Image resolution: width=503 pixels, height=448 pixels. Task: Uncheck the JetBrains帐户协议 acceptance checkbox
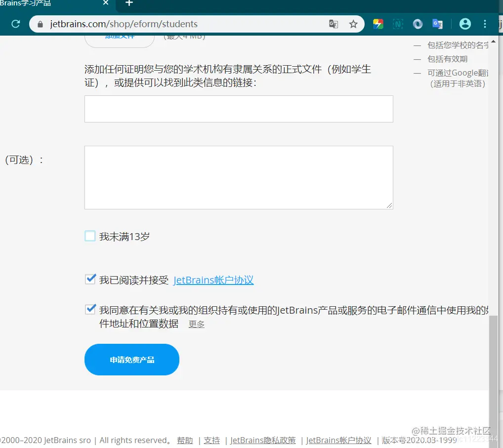pyautogui.click(x=90, y=279)
